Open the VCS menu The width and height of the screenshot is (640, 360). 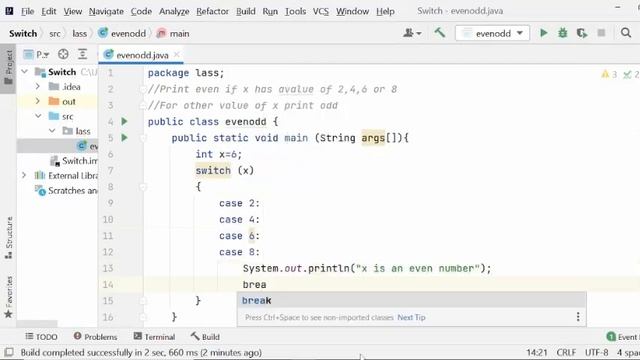[x=321, y=11]
